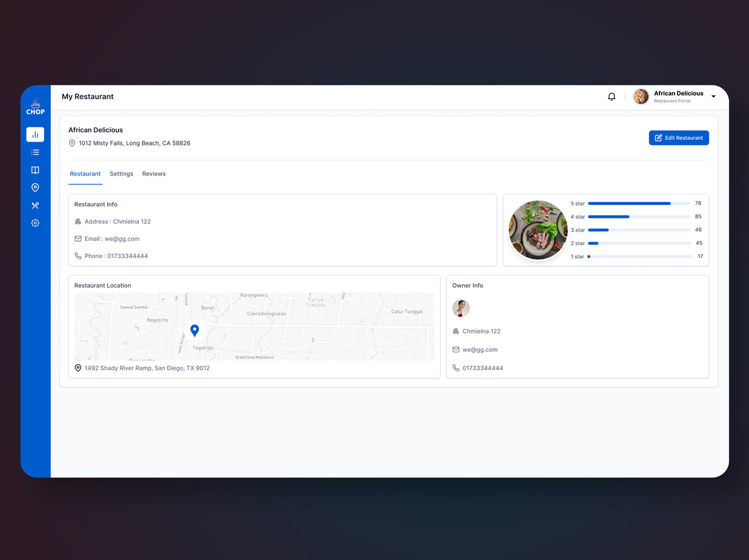Click the Address : Chmielna 122 text

pyautogui.click(x=118, y=222)
